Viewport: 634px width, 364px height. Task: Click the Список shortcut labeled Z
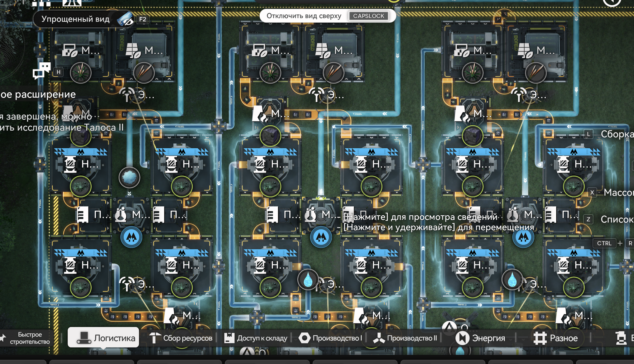point(610,219)
